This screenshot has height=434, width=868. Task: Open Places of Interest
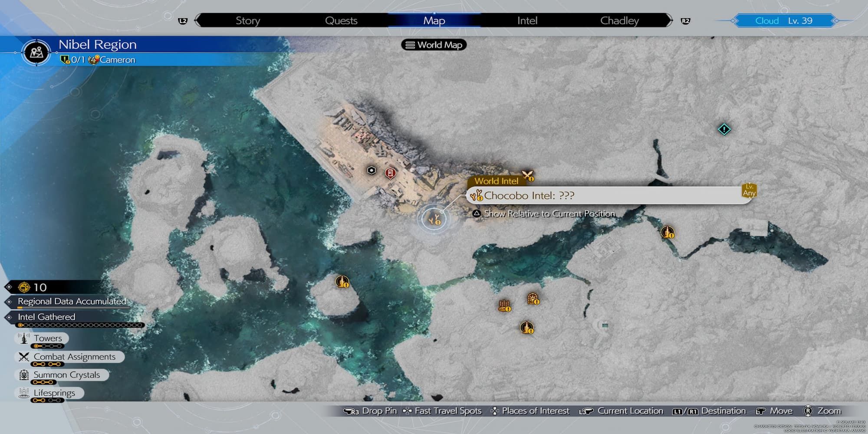pyautogui.click(x=529, y=411)
